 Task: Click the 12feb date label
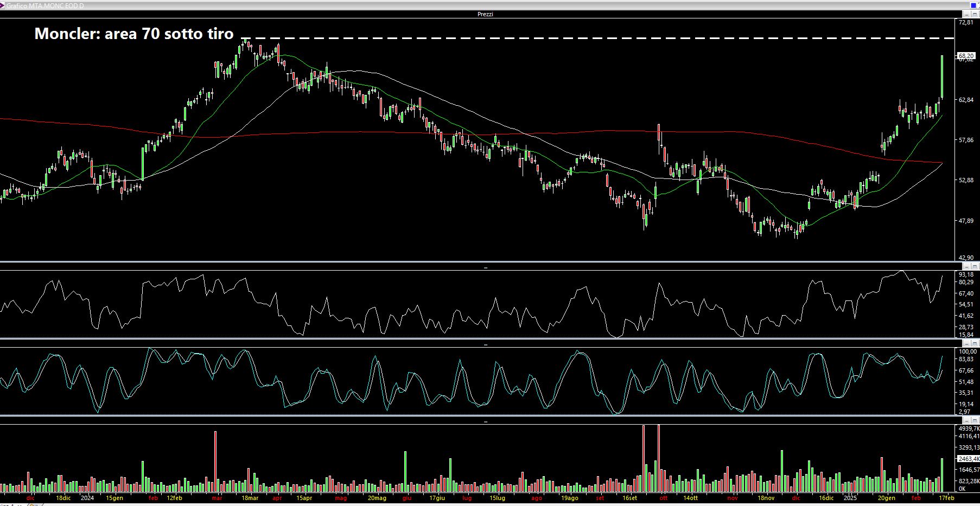pos(174,498)
